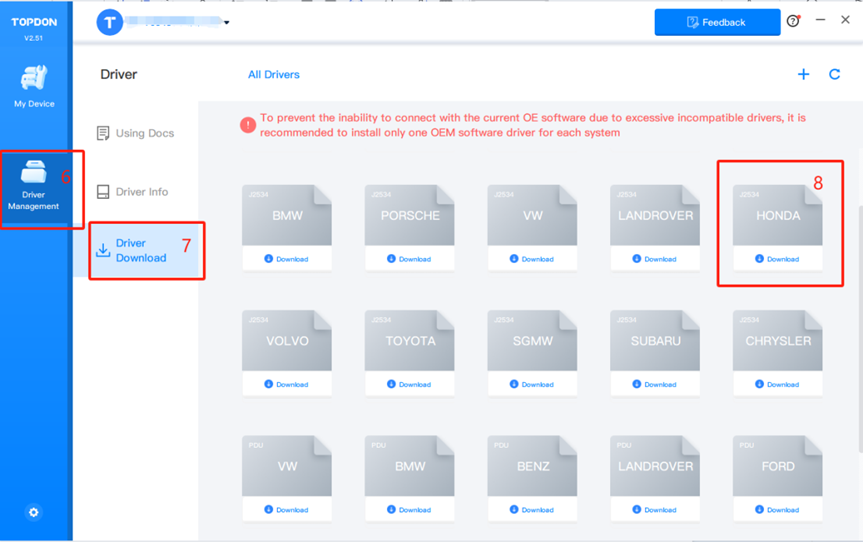Download the FORD driver
The image size is (863, 542).
(778, 510)
